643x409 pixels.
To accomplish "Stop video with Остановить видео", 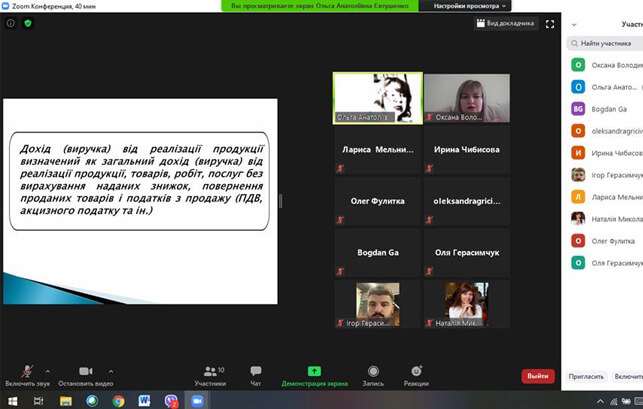I will (86, 372).
